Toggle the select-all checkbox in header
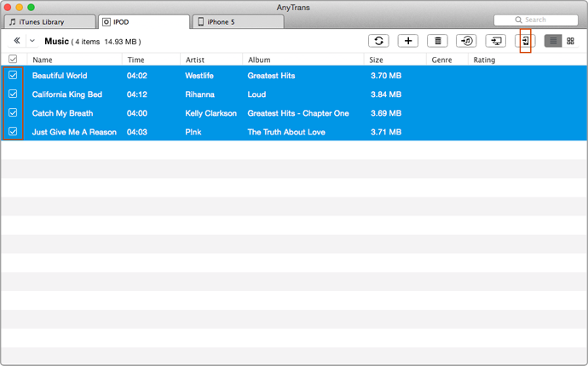The image size is (588, 366). [13, 60]
